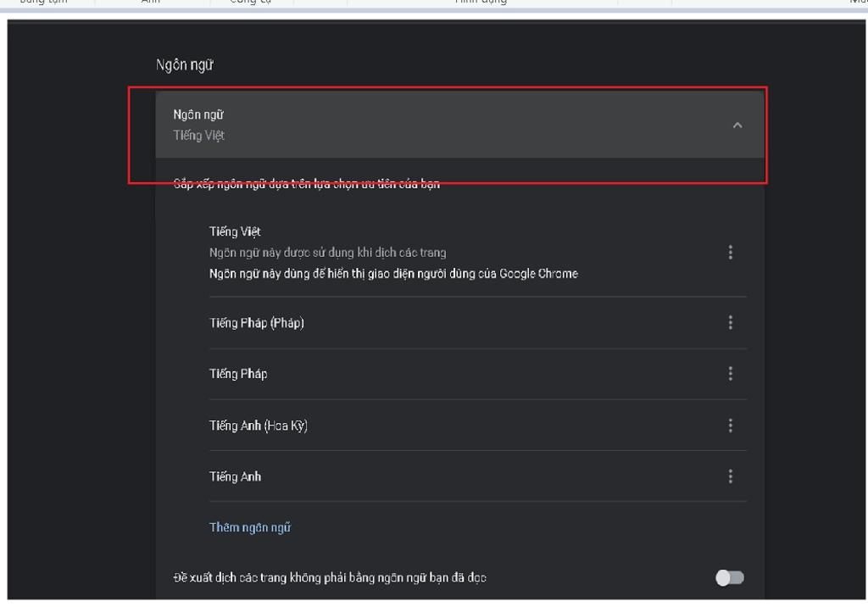Image resolution: width=868 pixels, height=607 pixels.
Task: Open three-dot menu for plain Tiếng Anh row
Action: click(x=730, y=476)
